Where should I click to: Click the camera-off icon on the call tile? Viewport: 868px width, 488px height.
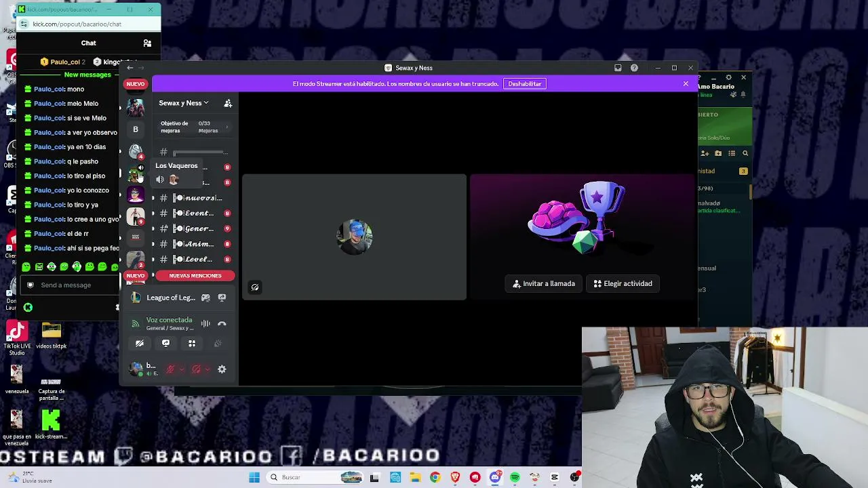pos(255,287)
